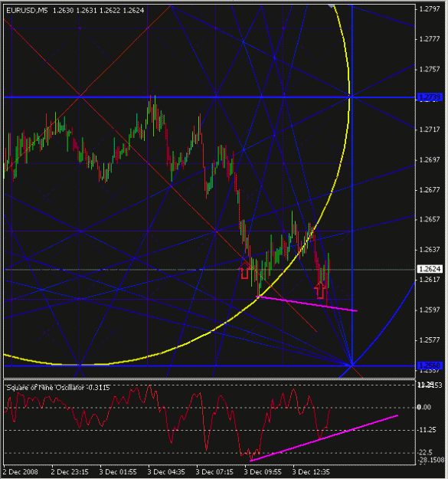
Task: Click the blue 1.2739 price level label
Action: click(x=430, y=97)
